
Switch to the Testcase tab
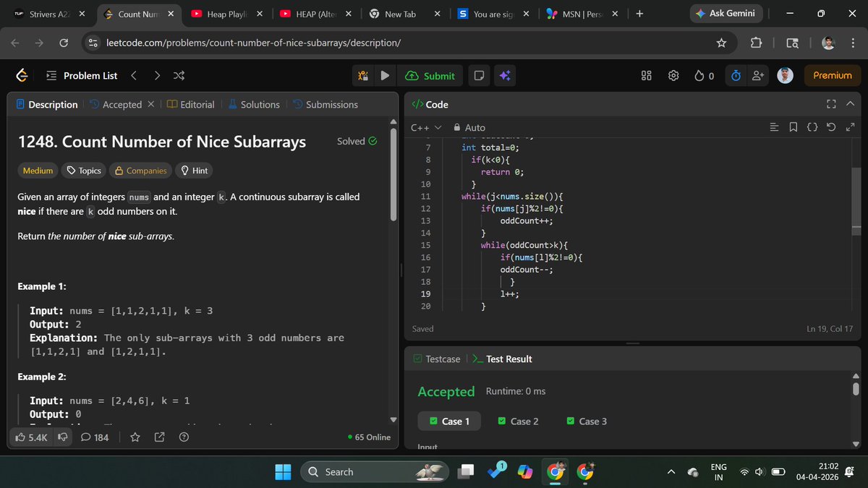point(437,359)
